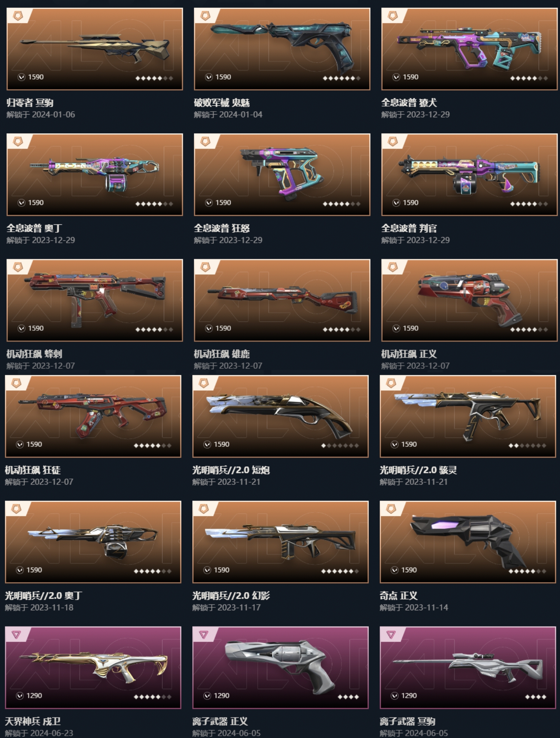The width and height of the screenshot is (560, 738).
Task: Open the 全息波普 奥丁 skin thumbnail
Action: coord(95,174)
